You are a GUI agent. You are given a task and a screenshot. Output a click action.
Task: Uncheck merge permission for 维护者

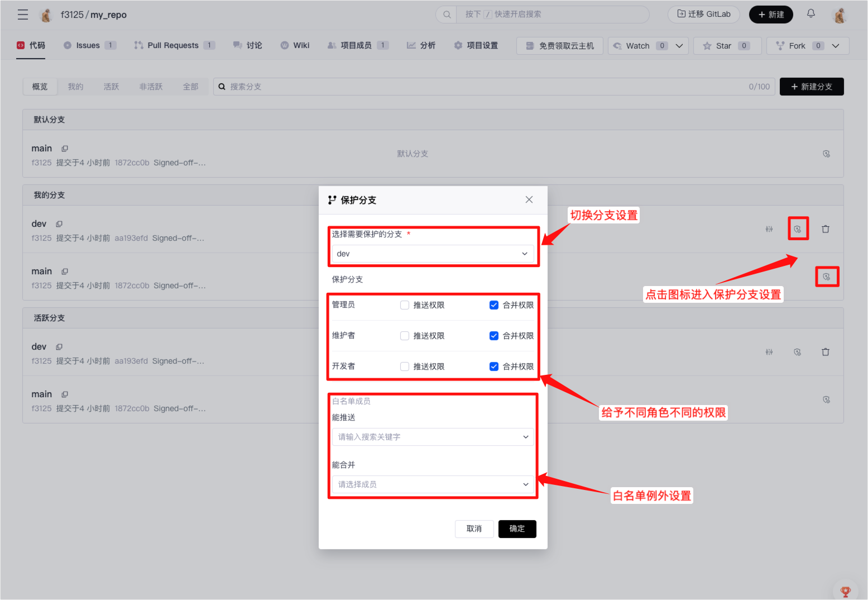[494, 336]
